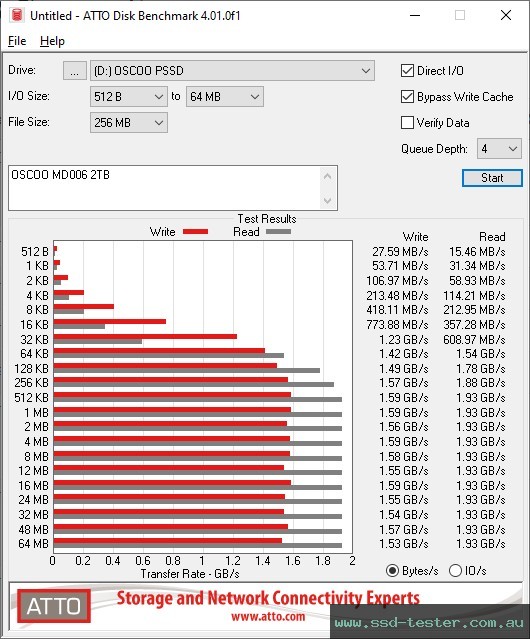Click the 64 MB gray read bar
The width and height of the screenshot is (530, 639).
[198, 546]
